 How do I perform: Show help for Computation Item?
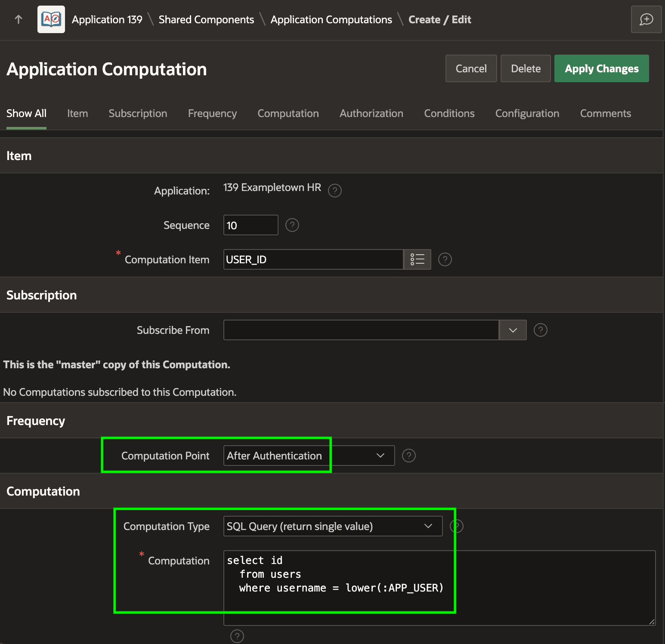pyautogui.click(x=445, y=259)
